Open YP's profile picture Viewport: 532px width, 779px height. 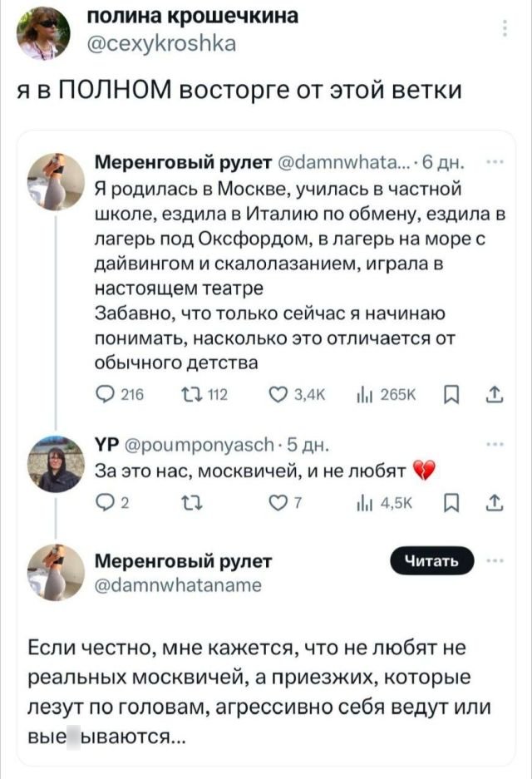point(60,466)
